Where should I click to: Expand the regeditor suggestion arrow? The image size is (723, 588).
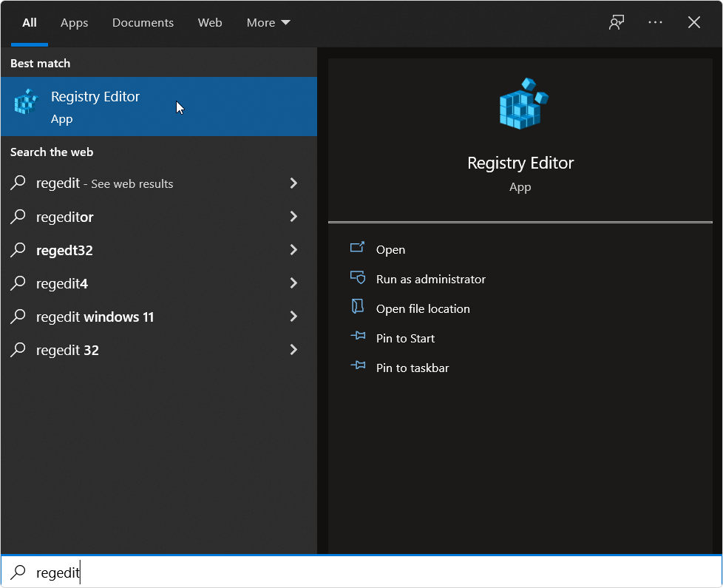coord(293,216)
